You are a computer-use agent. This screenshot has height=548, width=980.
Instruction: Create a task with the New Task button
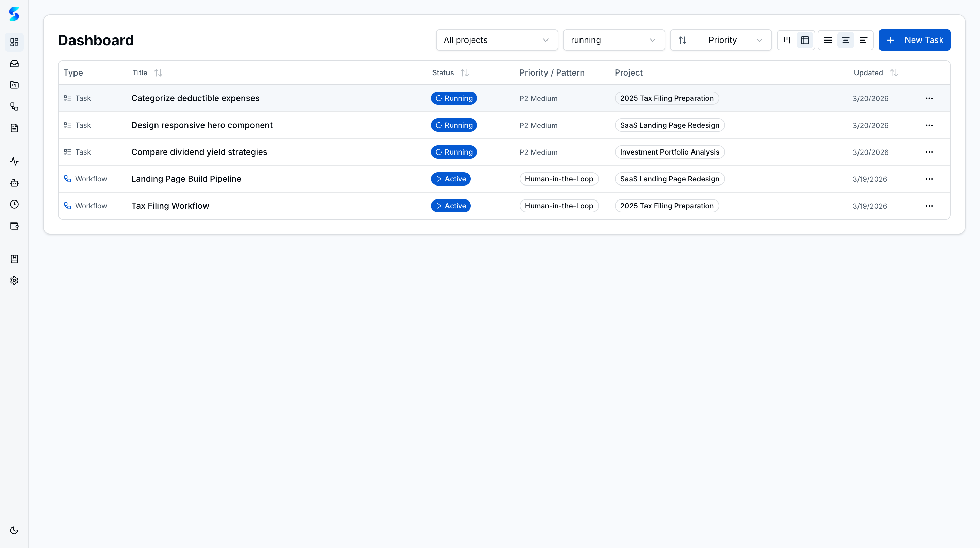[x=915, y=40]
